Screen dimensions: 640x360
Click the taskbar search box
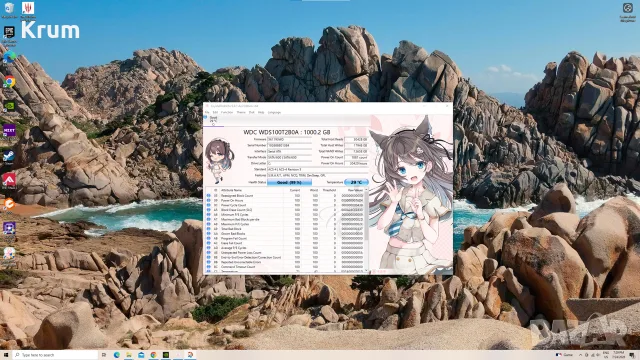(x=55, y=355)
